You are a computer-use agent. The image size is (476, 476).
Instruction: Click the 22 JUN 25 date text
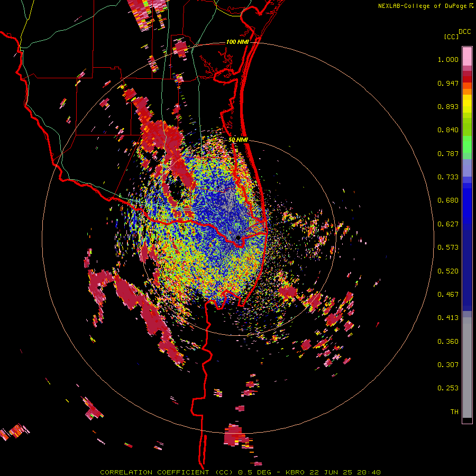pyautogui.click(x=331, y=472)
